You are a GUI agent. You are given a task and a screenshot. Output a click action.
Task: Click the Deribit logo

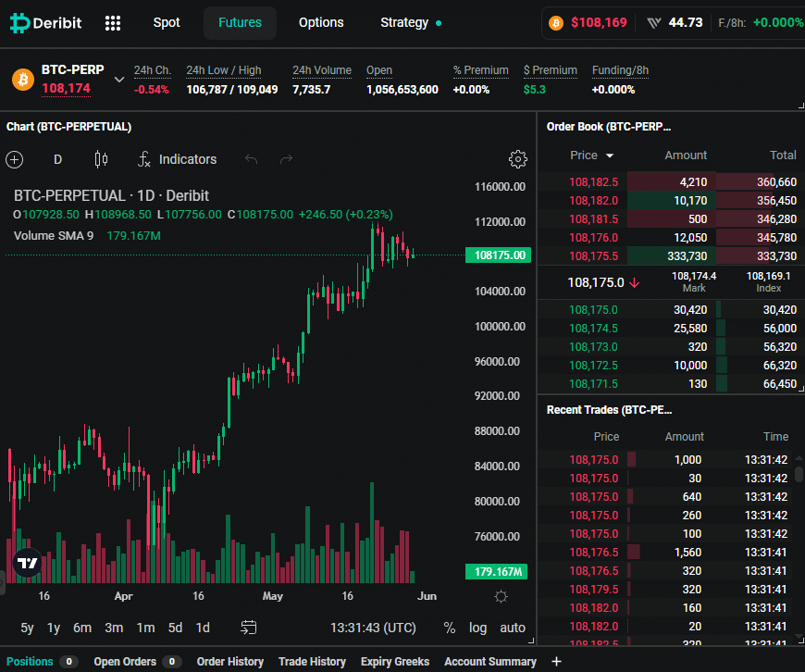(45, 22)
